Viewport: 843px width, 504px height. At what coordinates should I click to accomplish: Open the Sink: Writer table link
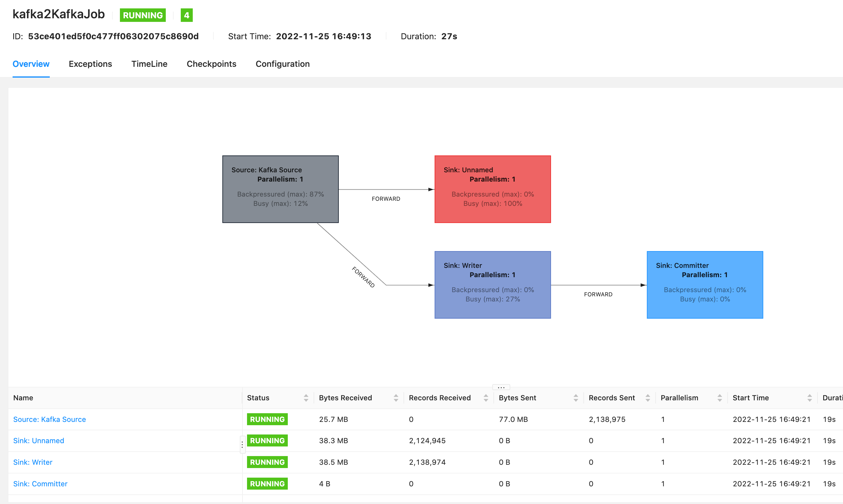(x=33, y=462)
